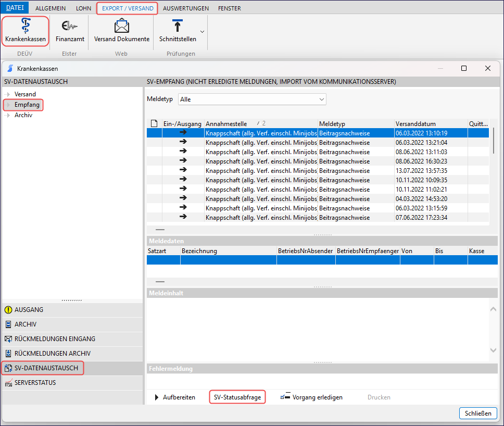The width and height of the screenshot is (504, 426).
Task: Open the LOHN ribbon tab
Action: (84, 8)
